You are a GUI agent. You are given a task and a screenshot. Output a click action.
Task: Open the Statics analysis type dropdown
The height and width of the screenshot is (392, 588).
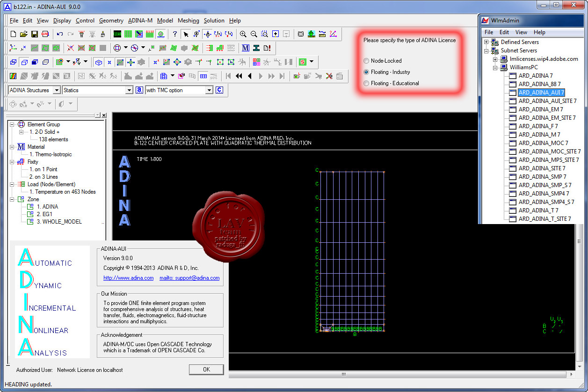point(130,90)
